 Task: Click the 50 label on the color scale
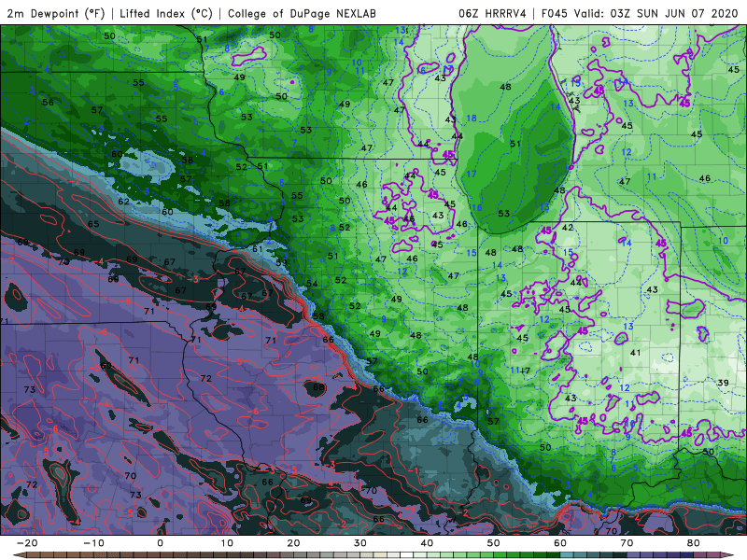click(494, 543)
